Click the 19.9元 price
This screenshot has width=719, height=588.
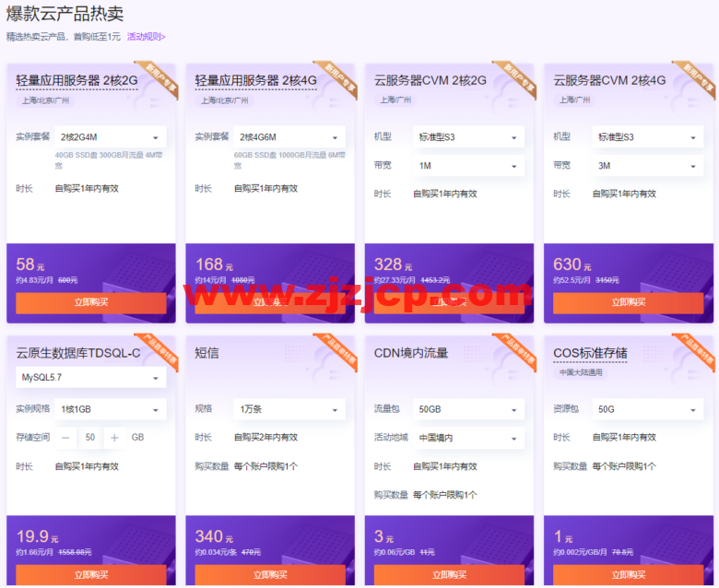pos(38,536)
